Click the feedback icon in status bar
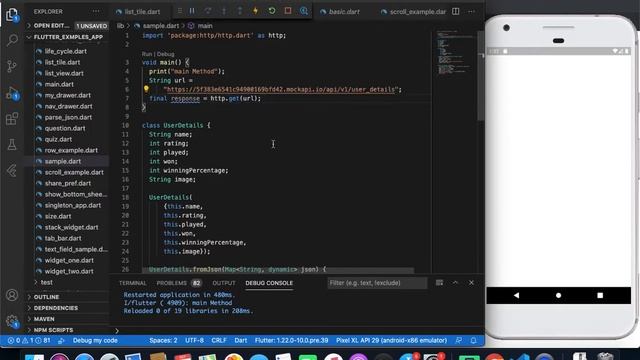Viewport: 640px width, 360px height. pyautogui.click(x=459, y=340)
